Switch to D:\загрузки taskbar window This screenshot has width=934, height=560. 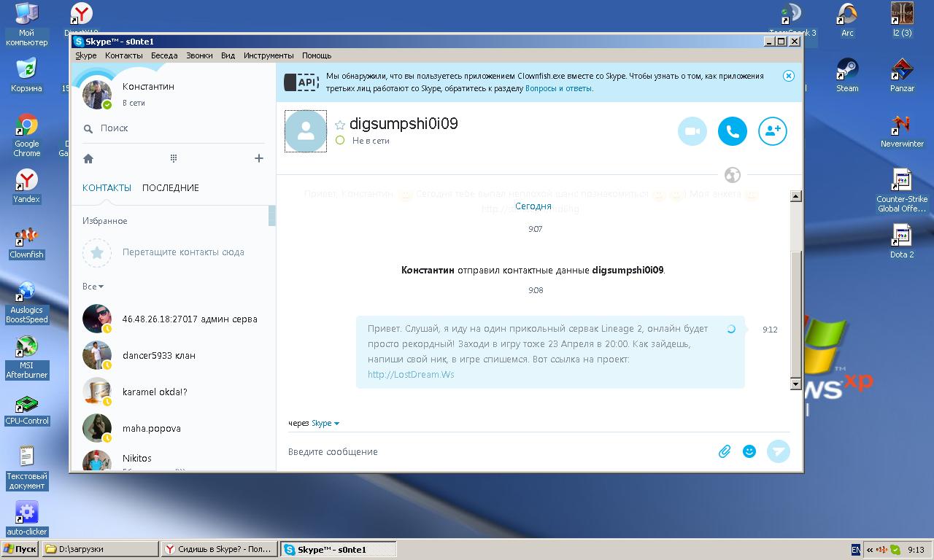point(100,549)
